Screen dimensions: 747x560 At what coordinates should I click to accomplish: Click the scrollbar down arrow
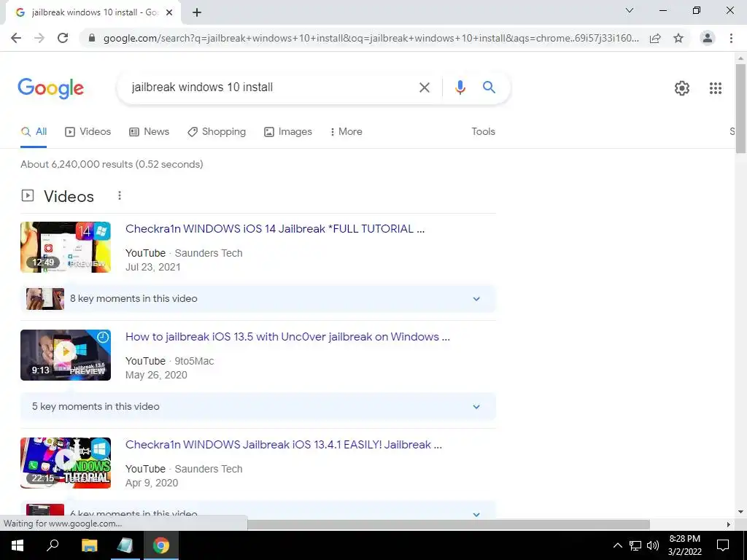click(x=740, y=512)
